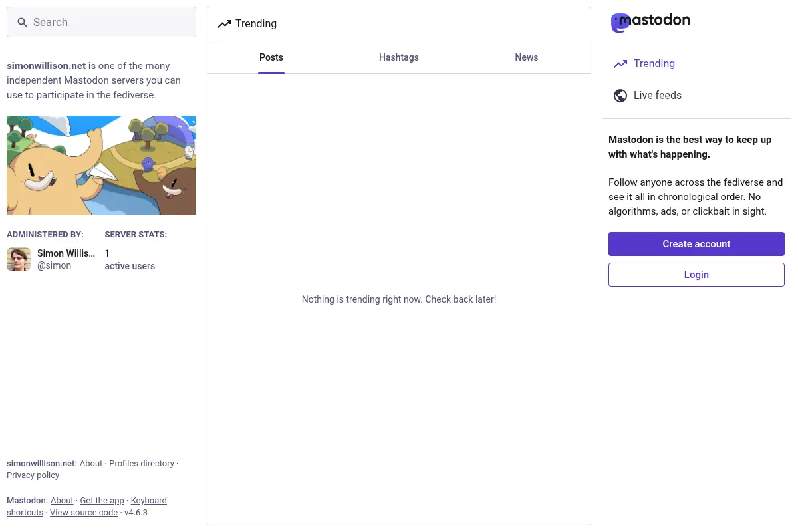
Task: Switch to the Posts tab
Action: [x=271, y=57]
